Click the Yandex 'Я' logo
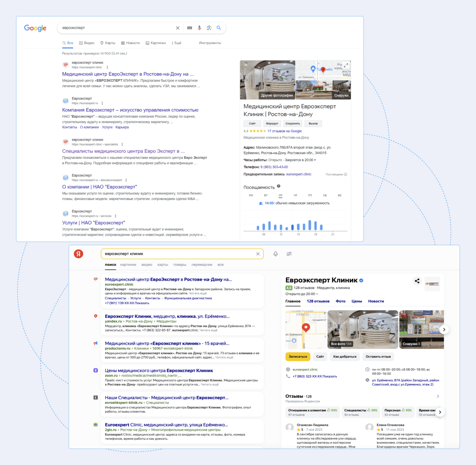The width and height of the screenshot is (476, 465). (x=79, y=254)
